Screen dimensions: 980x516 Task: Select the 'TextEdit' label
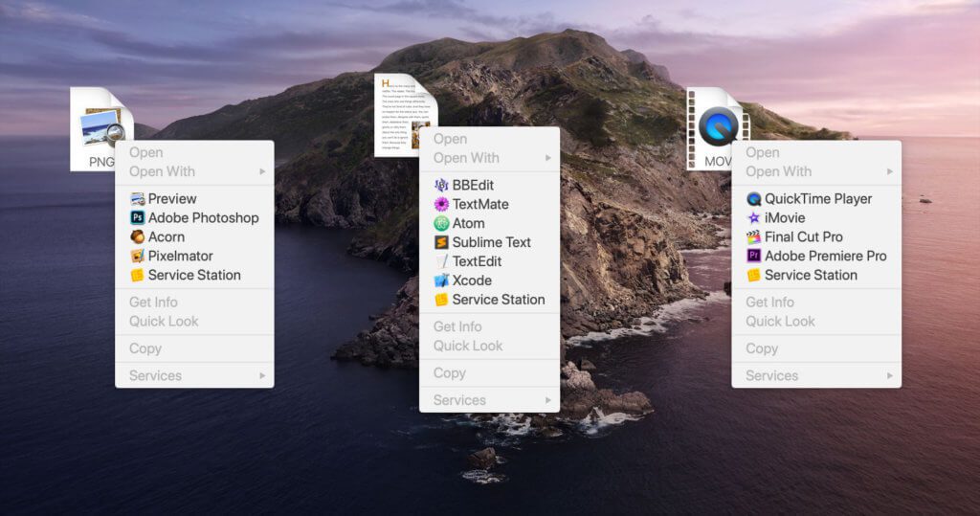pos(478,261)
